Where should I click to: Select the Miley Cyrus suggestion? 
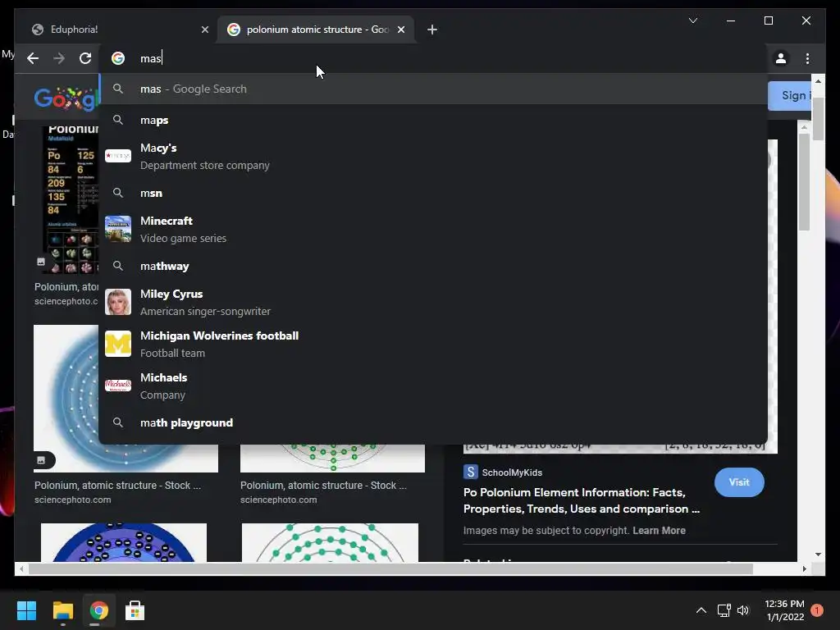433,303
